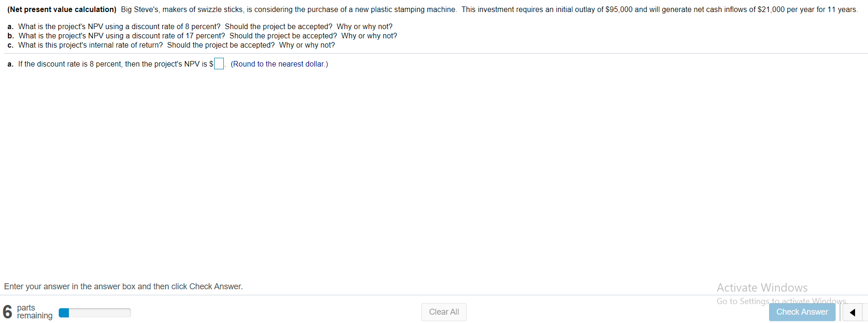This screenshot has width=868, height=323.
Task: Click the parts remaining progress bar
Action: point(94,312)
